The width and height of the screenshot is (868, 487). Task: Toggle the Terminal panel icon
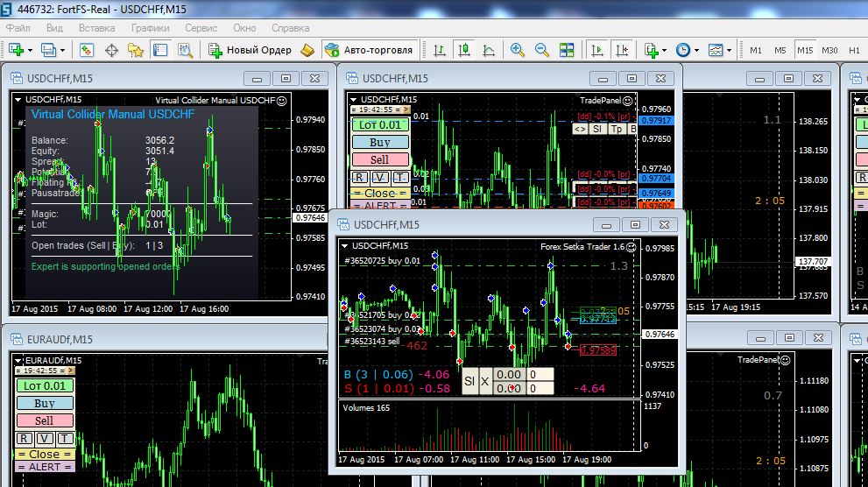[x=160, y=50]
